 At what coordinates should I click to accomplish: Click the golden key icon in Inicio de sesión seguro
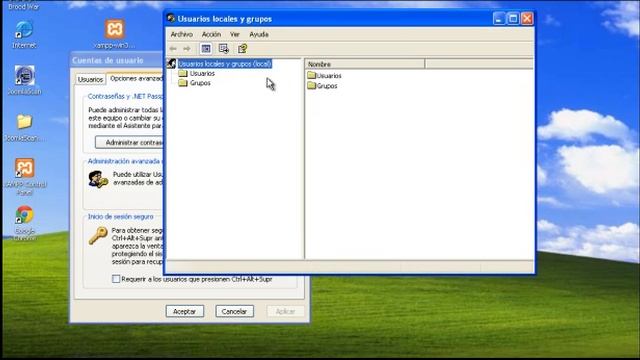tap(98, 236)
